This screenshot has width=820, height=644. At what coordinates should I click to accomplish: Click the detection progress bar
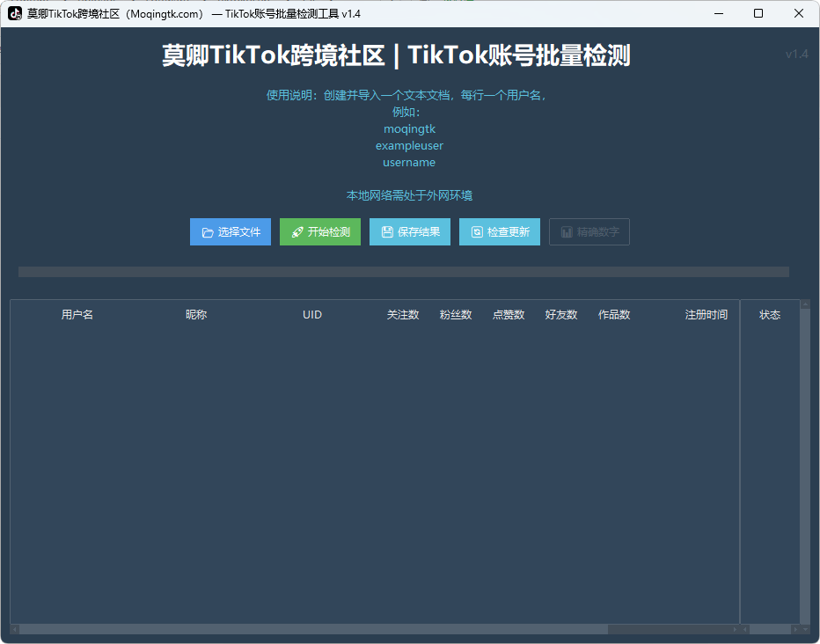click(403, 272)
